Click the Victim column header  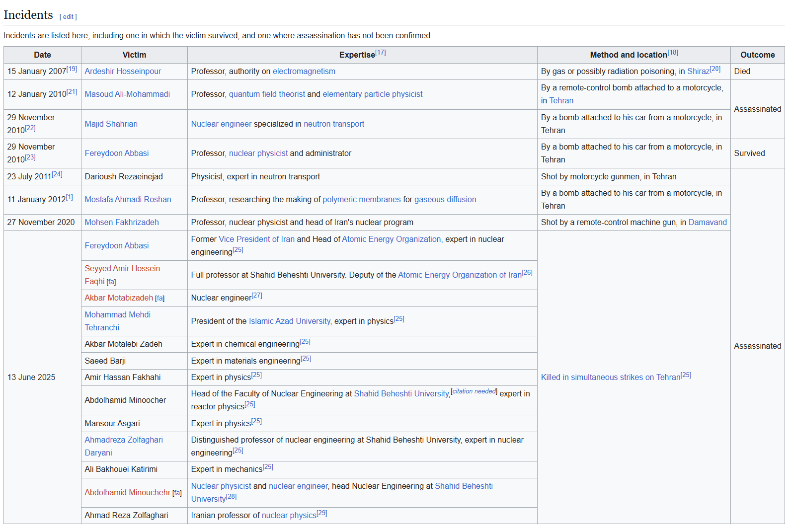tap(134, 55)
